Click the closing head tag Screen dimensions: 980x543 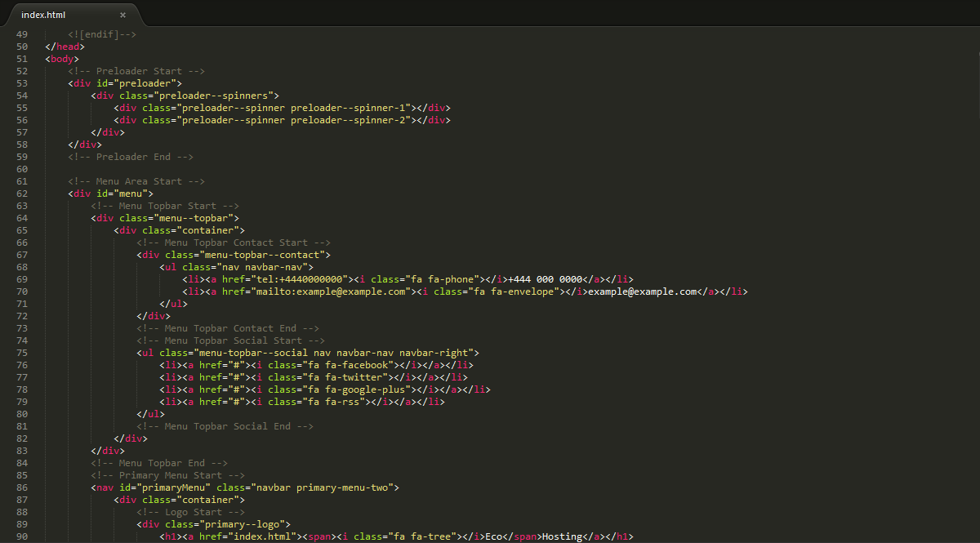(x=65, y=47)
